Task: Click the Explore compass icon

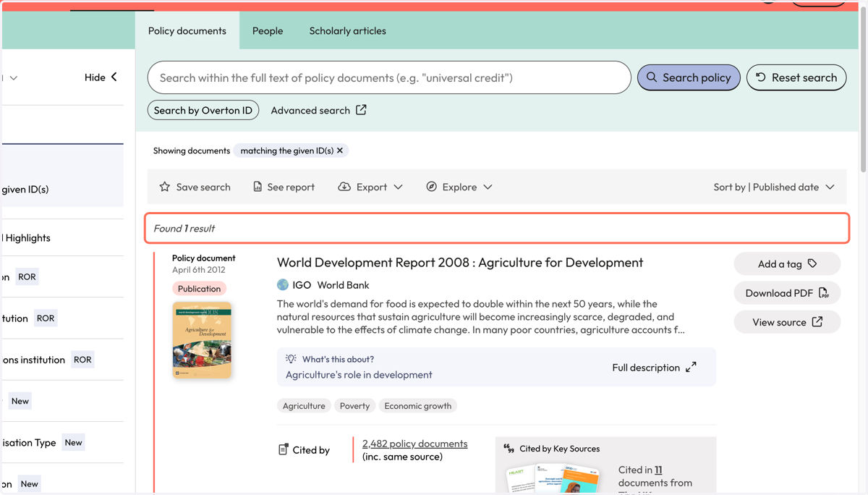Action: tap(431, 187)
